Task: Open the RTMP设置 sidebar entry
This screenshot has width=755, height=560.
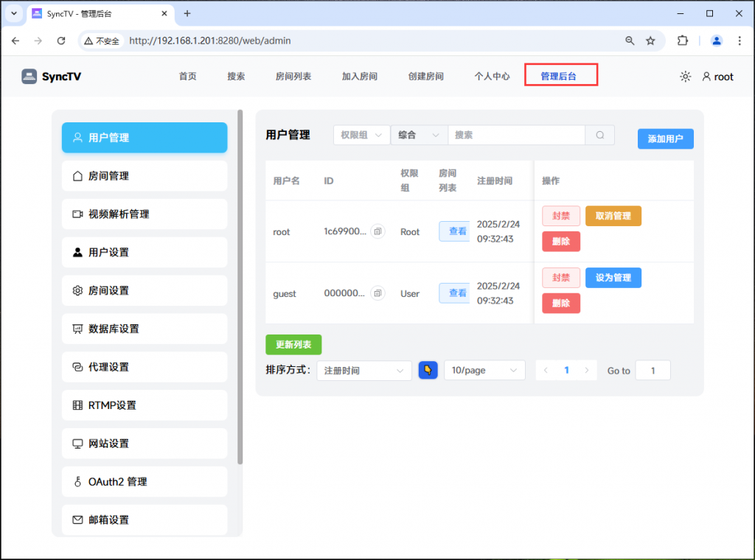Action: pos(145,405)
